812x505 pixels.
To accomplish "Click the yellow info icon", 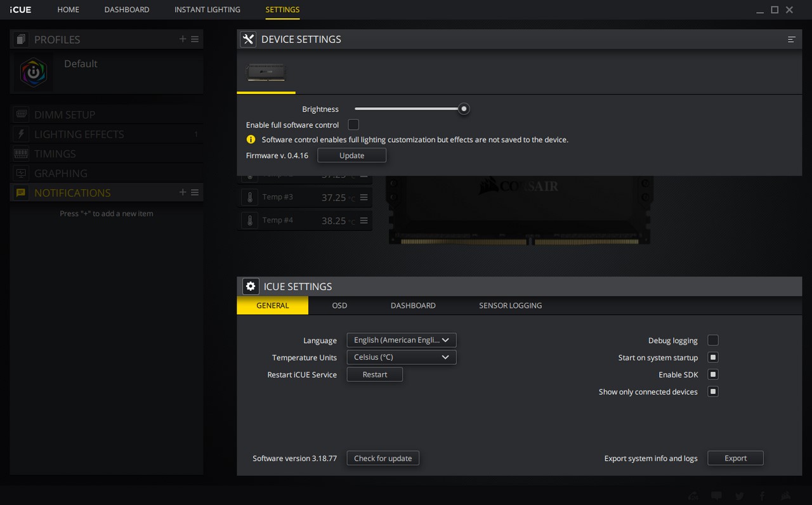I will pyautogui.click(x=251, y=140).
